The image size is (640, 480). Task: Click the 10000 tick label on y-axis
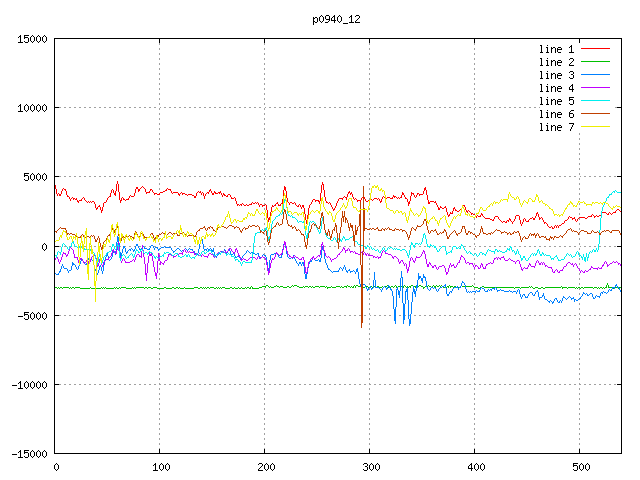point(32,108)
